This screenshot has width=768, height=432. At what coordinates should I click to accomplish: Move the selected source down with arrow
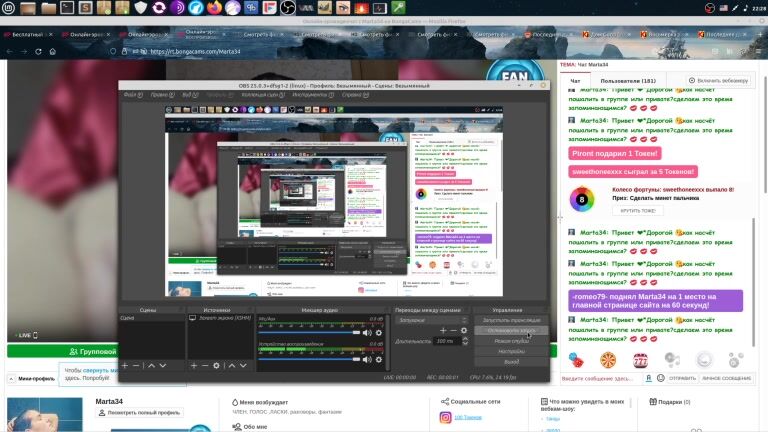click(243, 366)
